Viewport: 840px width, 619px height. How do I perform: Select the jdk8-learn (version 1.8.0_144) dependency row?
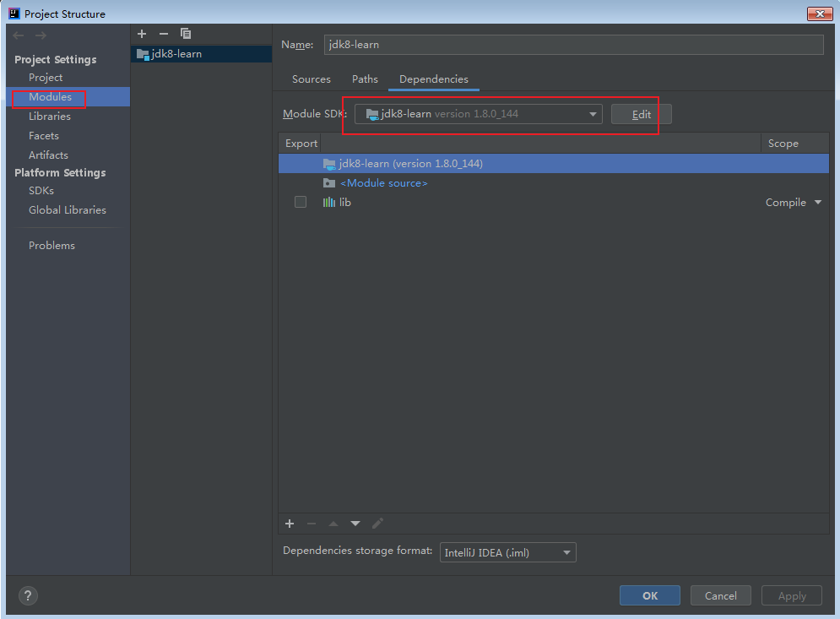554,164
